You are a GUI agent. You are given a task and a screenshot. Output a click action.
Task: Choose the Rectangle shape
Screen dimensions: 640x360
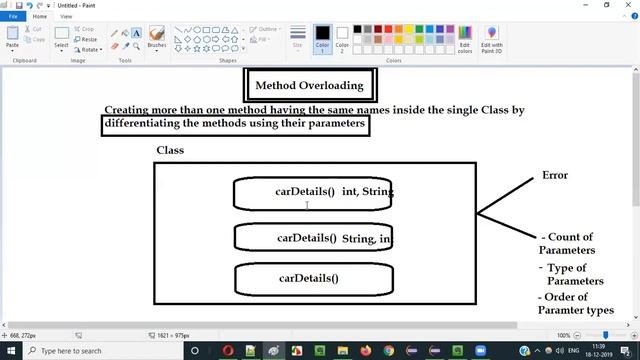[x=207, y=30]
